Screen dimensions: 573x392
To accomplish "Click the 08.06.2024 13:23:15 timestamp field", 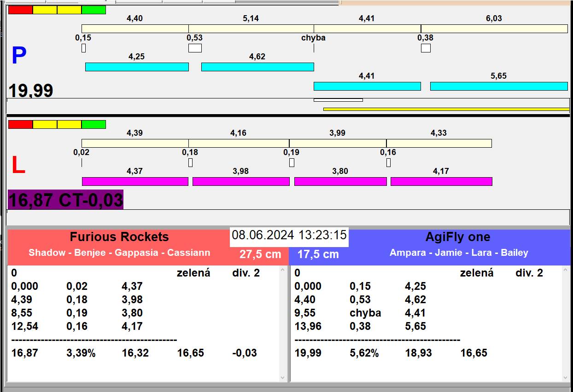I will click(289, 235).
